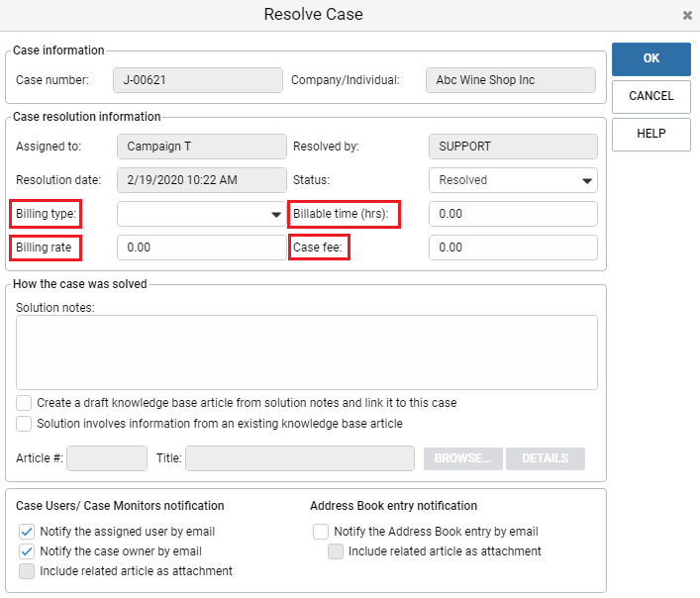Open the Billing type dropdown
Image resolution: width=700 pixels, height=598 pixels.
(201, 214)
